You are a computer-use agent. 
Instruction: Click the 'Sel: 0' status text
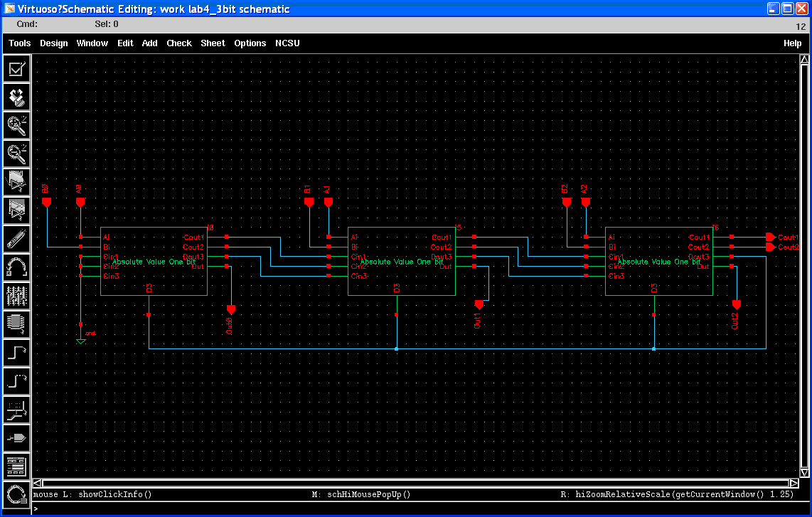point(107,24)
